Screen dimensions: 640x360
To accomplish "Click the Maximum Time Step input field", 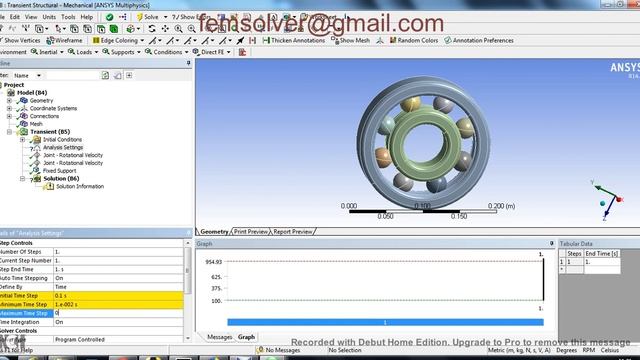I will [x=118, y=313].
